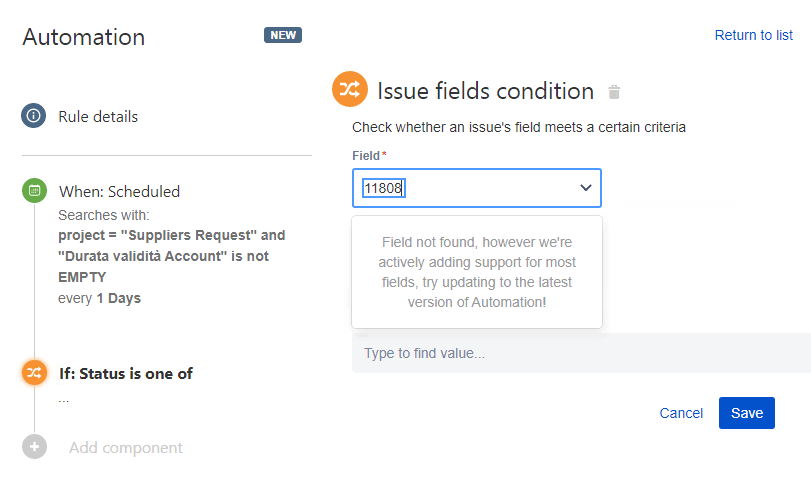
Task: Click the plus icon for Add component
Action: click(34, 447)
